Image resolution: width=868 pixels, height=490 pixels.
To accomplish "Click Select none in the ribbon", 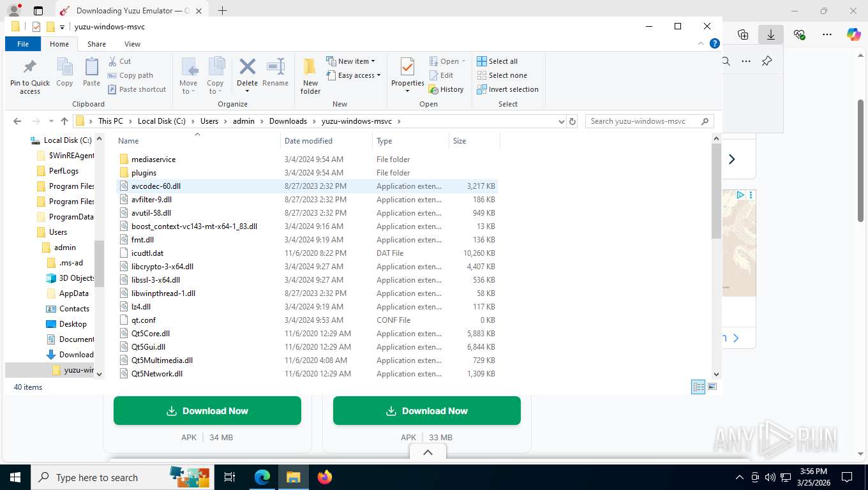I will point(502,75).
